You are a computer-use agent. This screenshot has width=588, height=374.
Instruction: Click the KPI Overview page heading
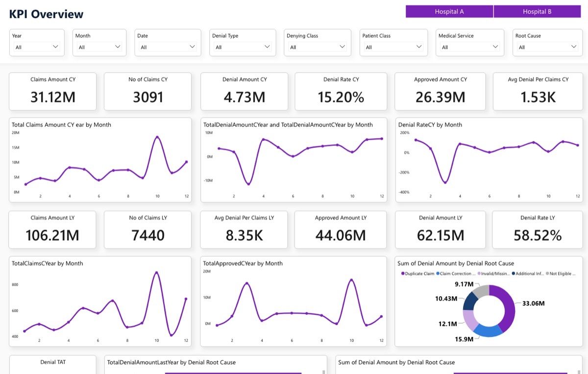click(47, 14)
